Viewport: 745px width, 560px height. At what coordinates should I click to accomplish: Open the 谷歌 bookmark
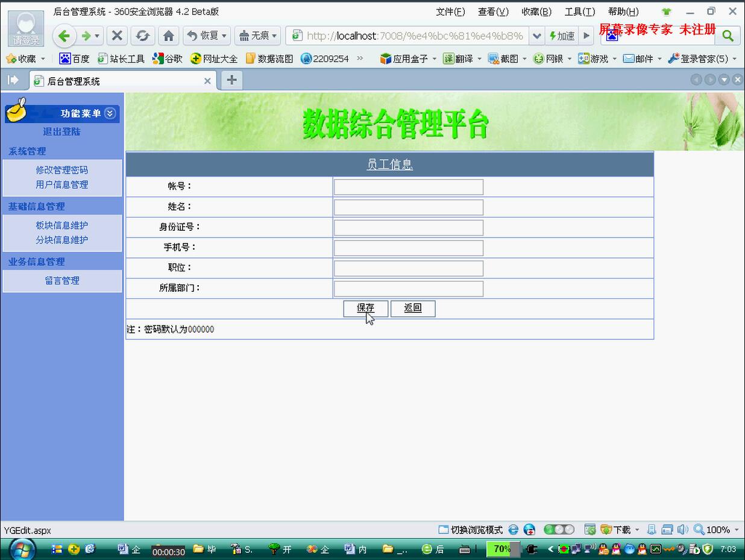point(167,58)
